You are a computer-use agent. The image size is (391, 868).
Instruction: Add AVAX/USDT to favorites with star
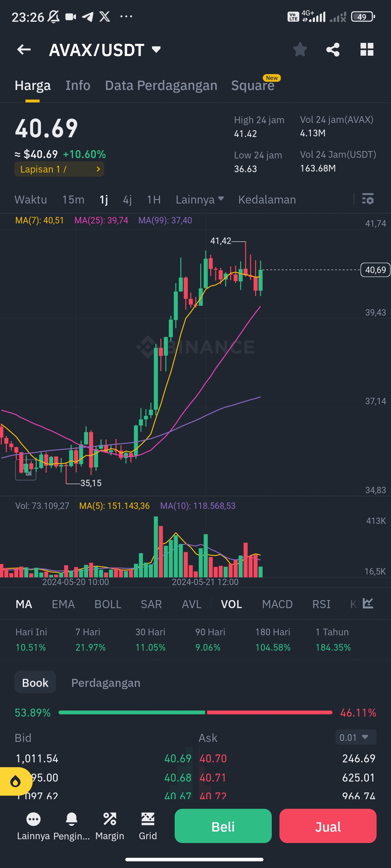coord(300,50)
